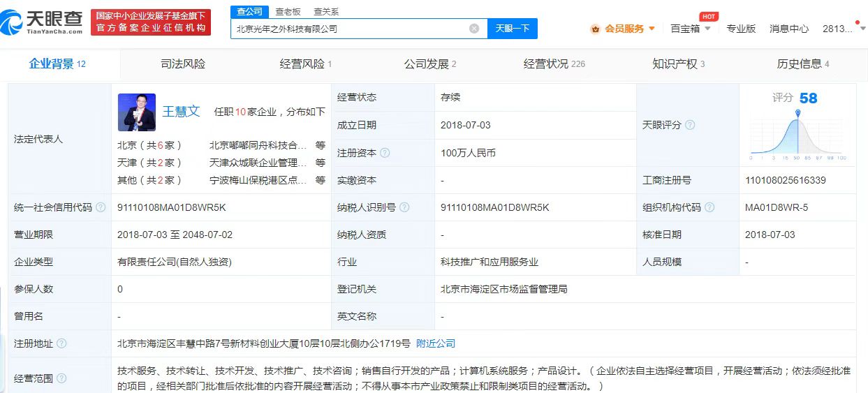This screenshot has width=868, height=393.
Task: Click help icon next to 经营范围
Action: [62, 378]
